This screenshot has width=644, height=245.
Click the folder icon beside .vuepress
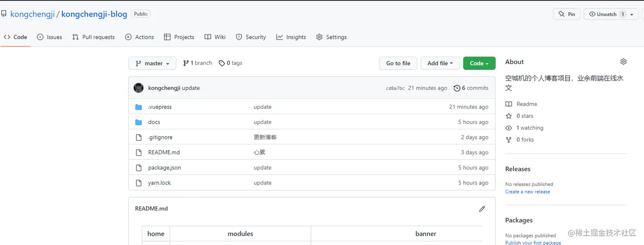tap(138, 107)
